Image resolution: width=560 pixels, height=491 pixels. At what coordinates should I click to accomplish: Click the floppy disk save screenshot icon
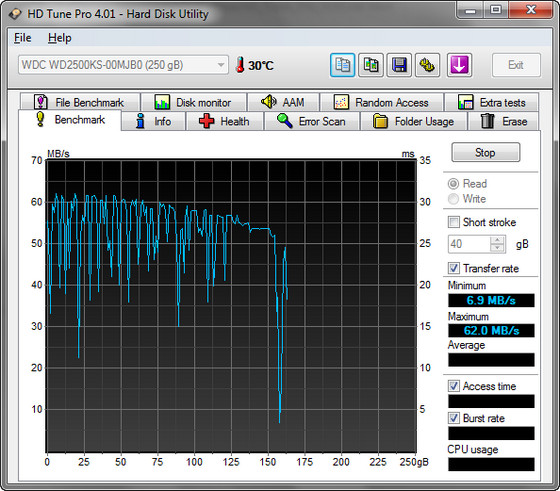pyautogui.click(x=399, y=65)
